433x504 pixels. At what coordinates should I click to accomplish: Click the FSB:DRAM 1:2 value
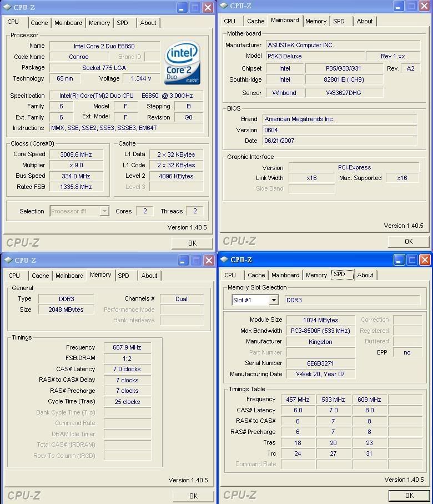tap(127, 358)
